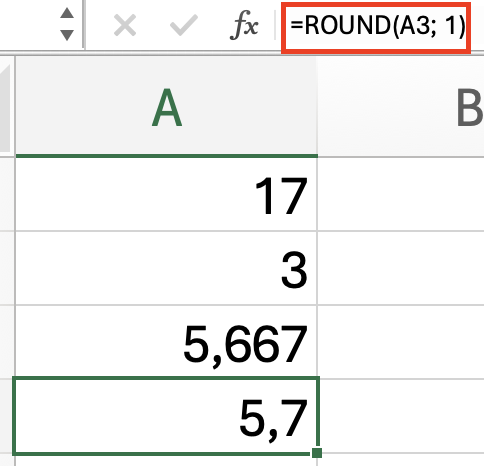Select the empty B cell beside 5,7

(401, 416)
